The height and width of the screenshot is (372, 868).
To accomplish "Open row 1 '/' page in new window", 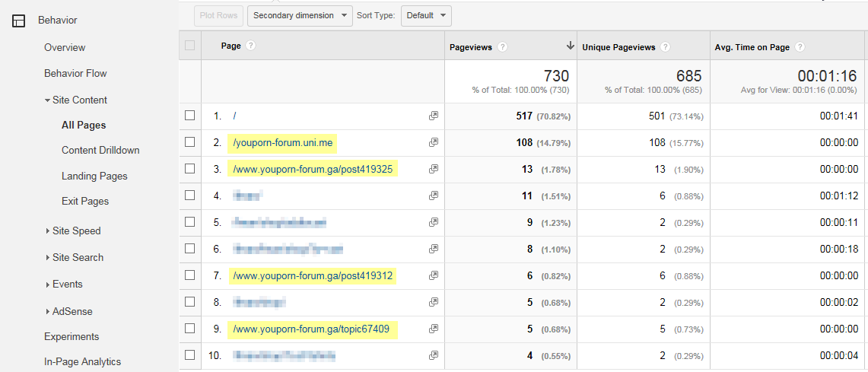I will click(434, 116).
